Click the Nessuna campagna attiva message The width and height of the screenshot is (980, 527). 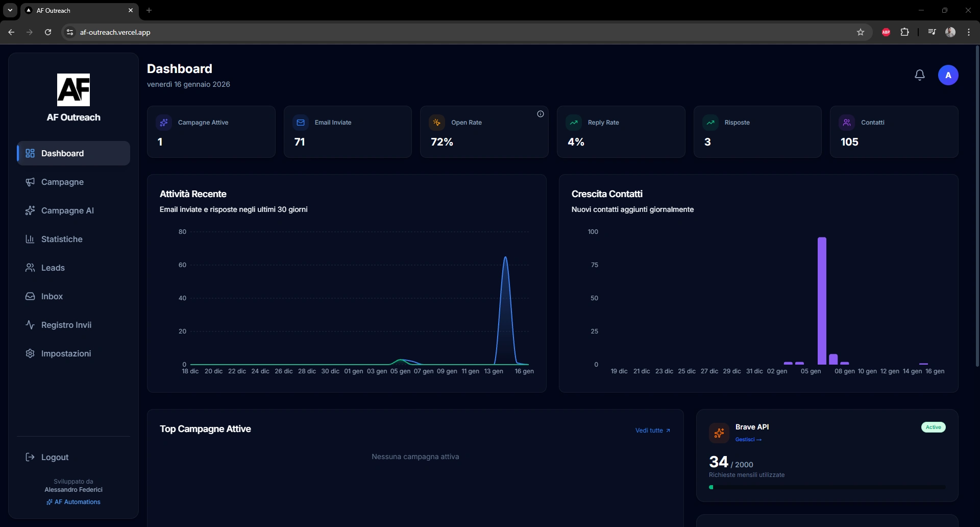point(415,457)
